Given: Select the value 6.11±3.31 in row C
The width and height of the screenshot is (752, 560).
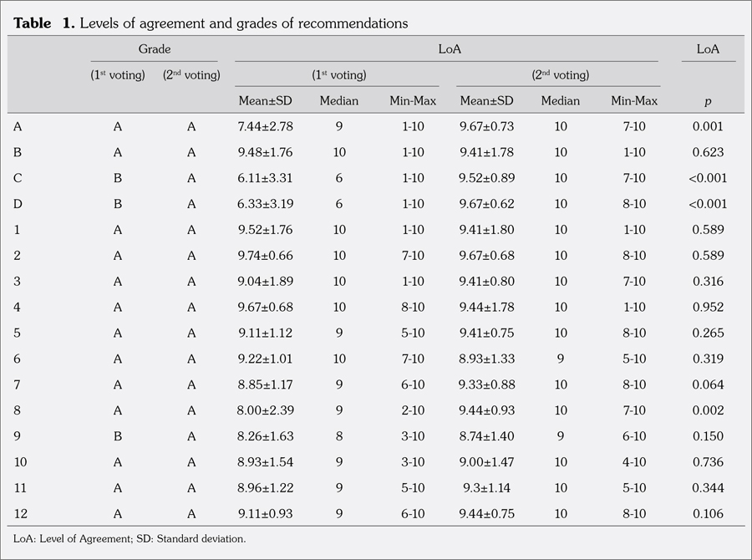Looking at the screenshot, I should (266, 178).
